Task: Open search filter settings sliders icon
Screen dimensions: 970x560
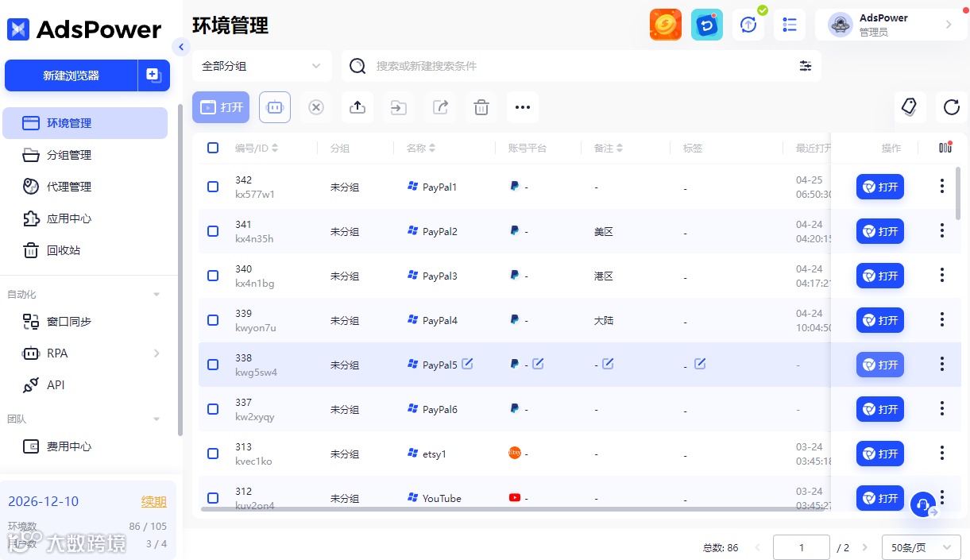Action: 806,66
